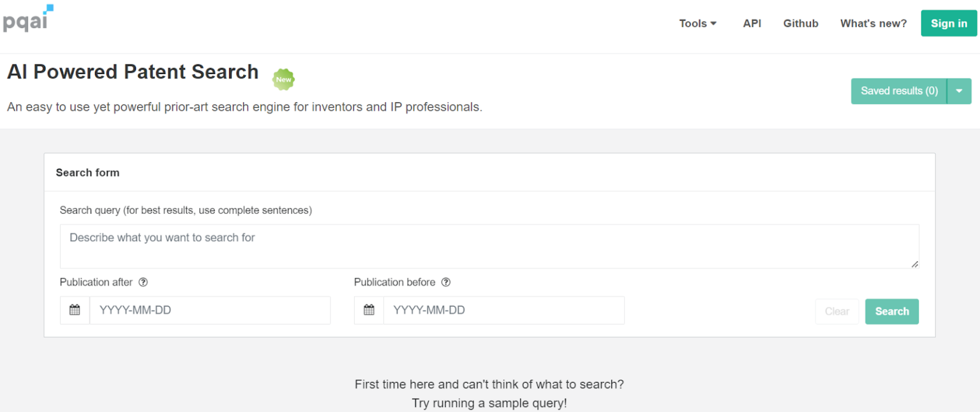Open the Github link

(801, 23)
